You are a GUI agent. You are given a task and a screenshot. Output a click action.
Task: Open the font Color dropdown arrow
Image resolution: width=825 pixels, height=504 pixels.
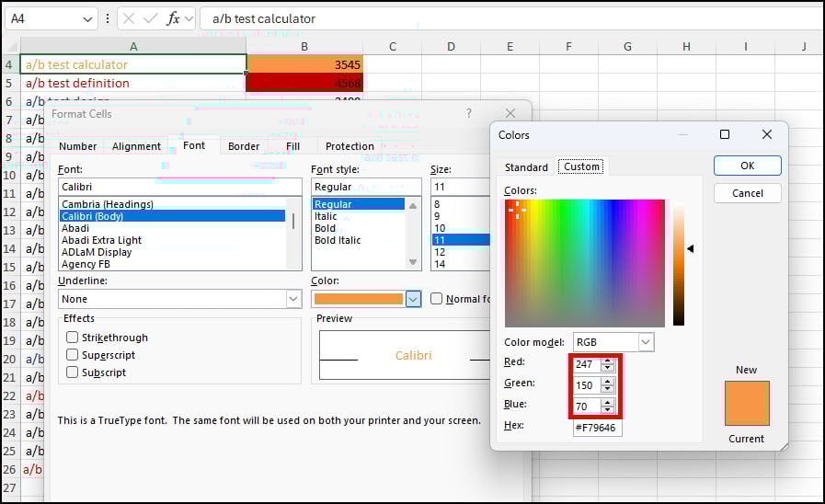413,299
